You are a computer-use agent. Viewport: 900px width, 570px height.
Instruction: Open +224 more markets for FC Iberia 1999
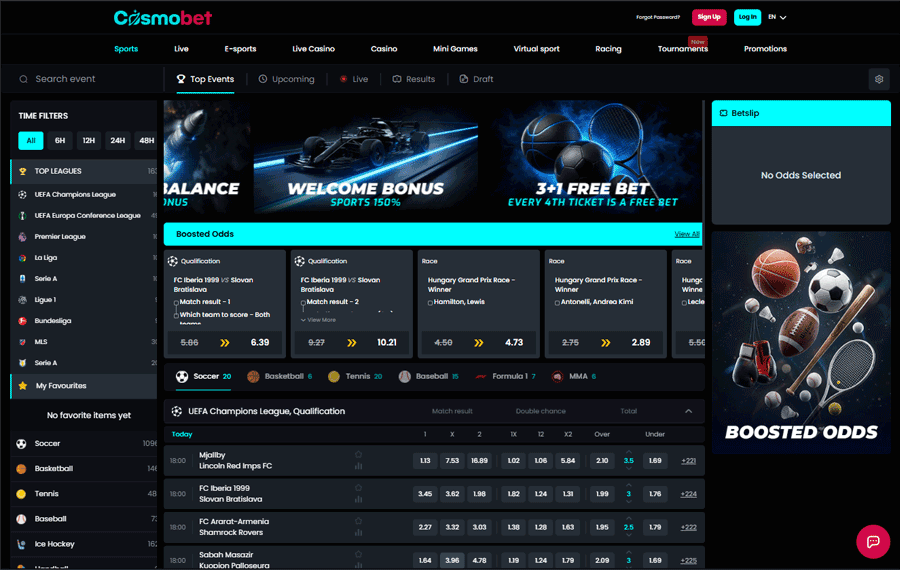pyautogui.click(x=688, y=494)
